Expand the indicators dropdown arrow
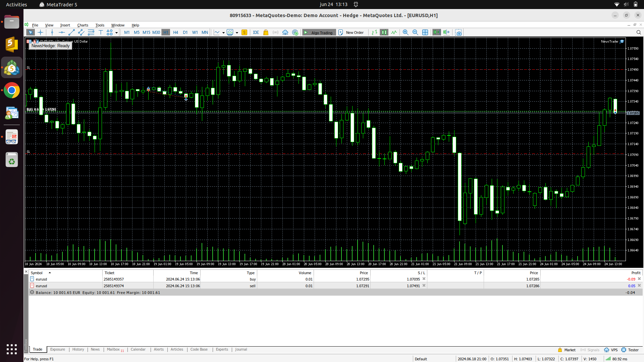 223,33
